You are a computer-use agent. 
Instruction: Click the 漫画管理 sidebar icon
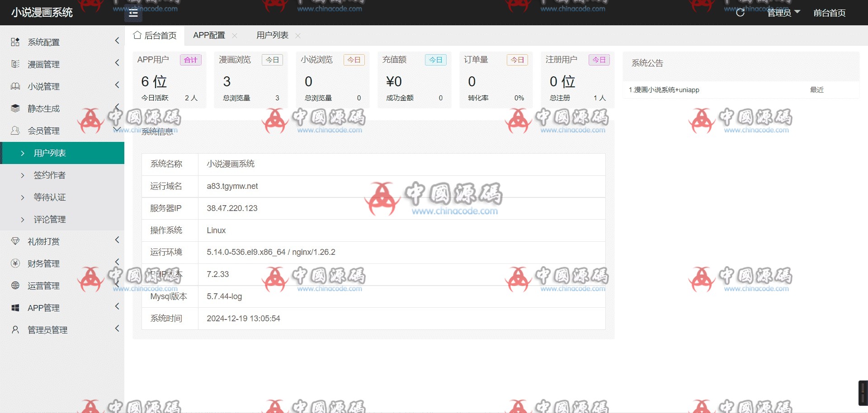point(15,64)
